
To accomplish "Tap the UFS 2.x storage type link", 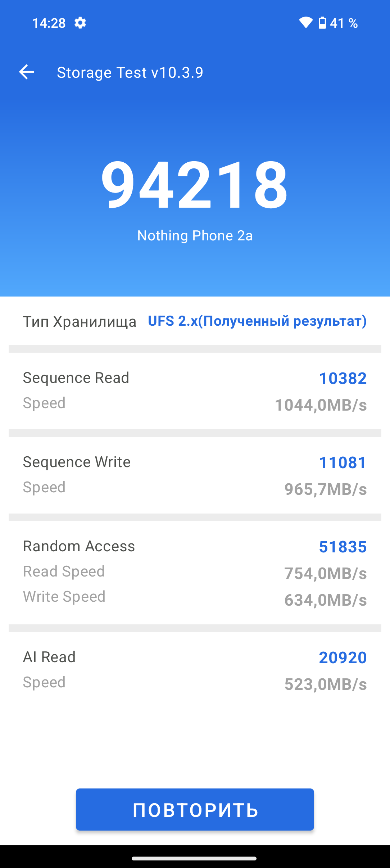I will 257,321.
